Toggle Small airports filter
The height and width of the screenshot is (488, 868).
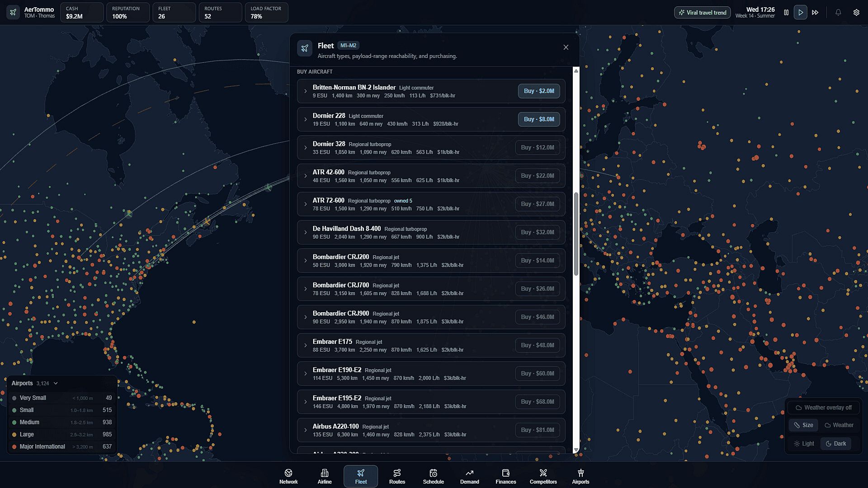tap(61, 410)
